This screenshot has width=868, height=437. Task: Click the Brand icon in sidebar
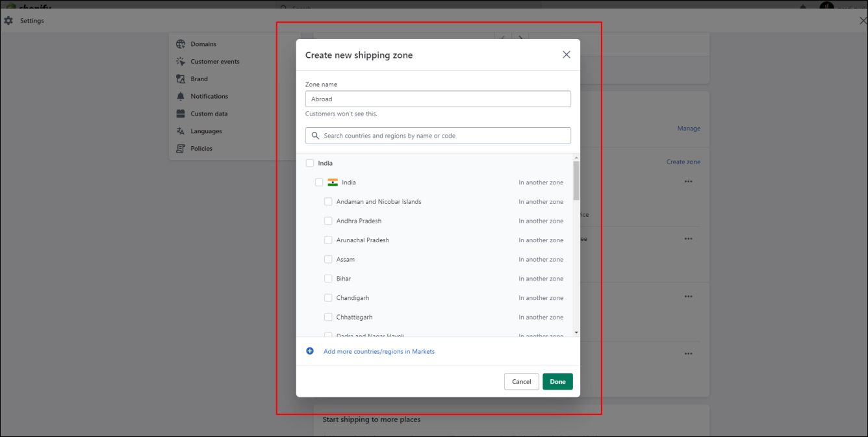(x=181, y=79)
